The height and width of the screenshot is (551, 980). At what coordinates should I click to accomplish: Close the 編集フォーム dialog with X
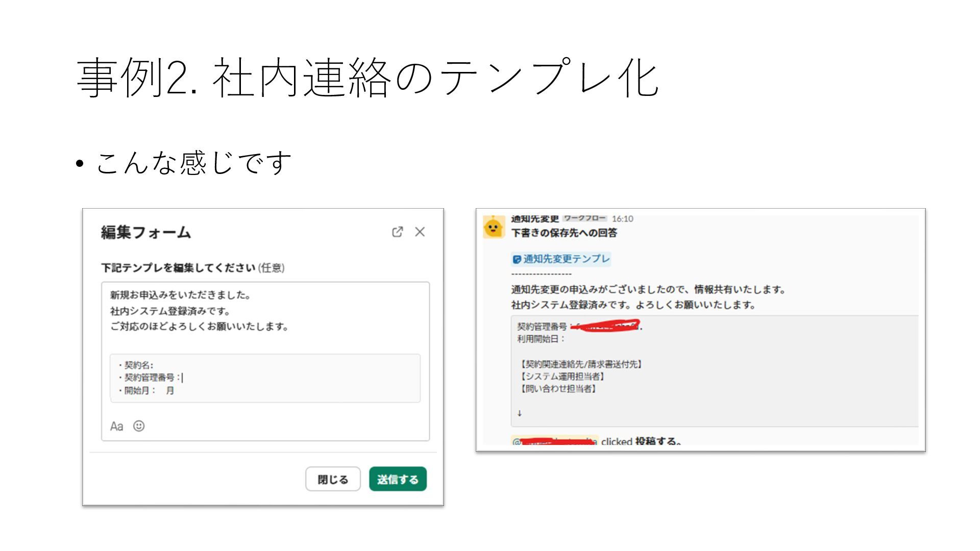(420, 232)
